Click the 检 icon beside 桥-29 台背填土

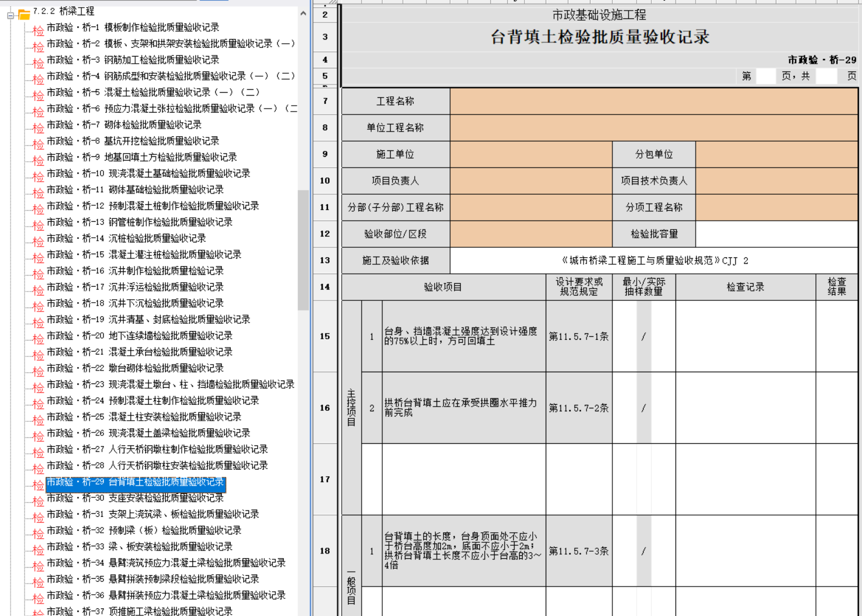[x=38, y=485]
